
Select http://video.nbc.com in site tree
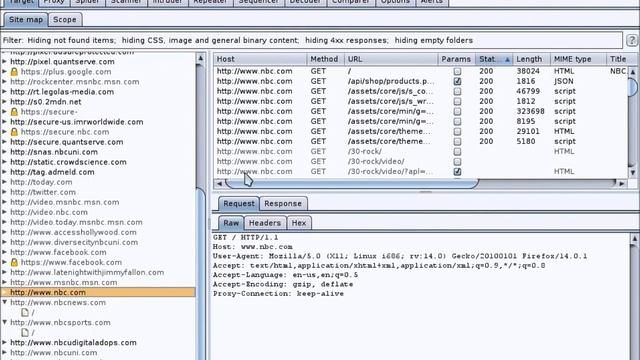(49, 212)
